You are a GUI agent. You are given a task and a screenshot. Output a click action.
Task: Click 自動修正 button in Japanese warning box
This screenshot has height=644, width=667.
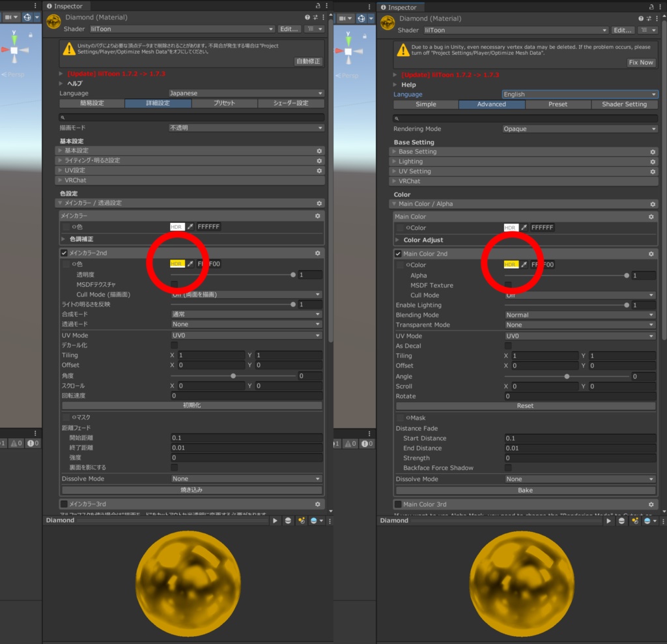point(308,61)
